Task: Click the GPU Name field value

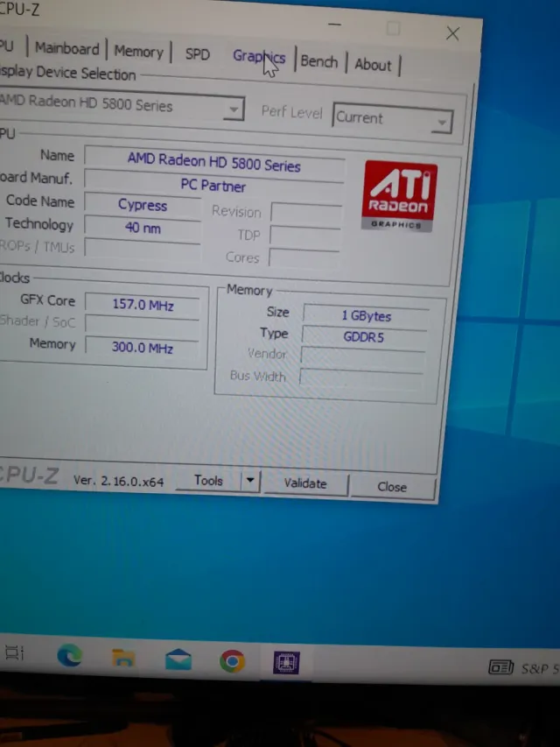Action: coord(213,163)
